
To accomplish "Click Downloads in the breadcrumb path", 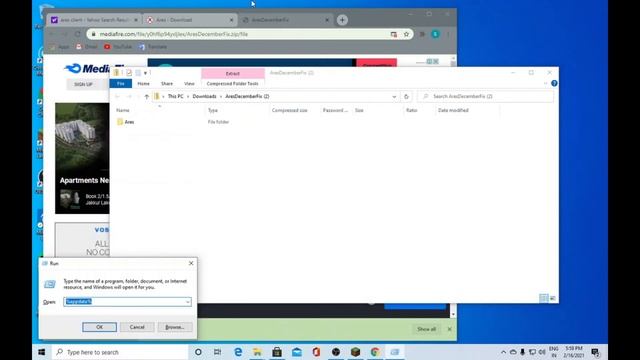I will click(204, 96).
